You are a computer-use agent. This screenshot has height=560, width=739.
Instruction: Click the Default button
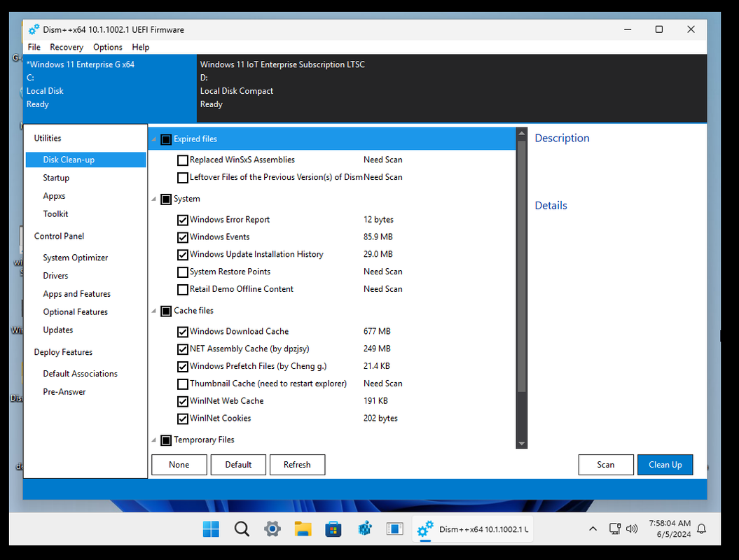coord(238,465)
